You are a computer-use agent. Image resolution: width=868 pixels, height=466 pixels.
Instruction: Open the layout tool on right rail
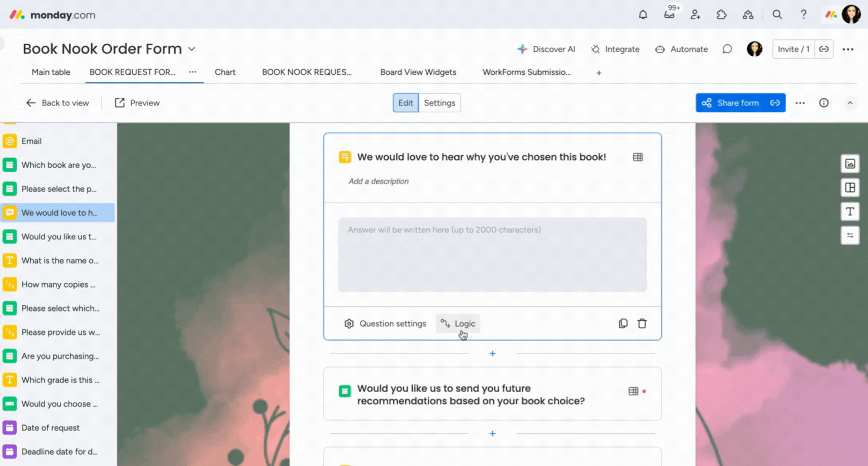pyautogui.click(x=850, y=188)
